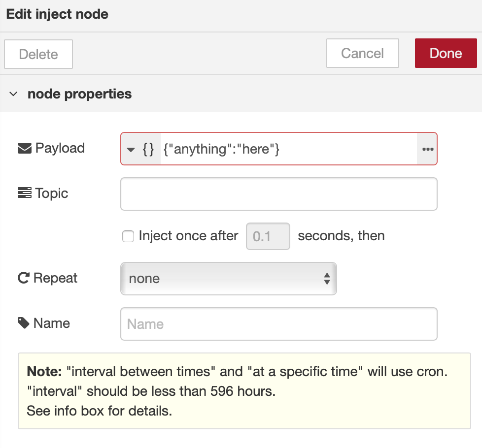Open the Repeat none dropdown

tap(229, 279)
